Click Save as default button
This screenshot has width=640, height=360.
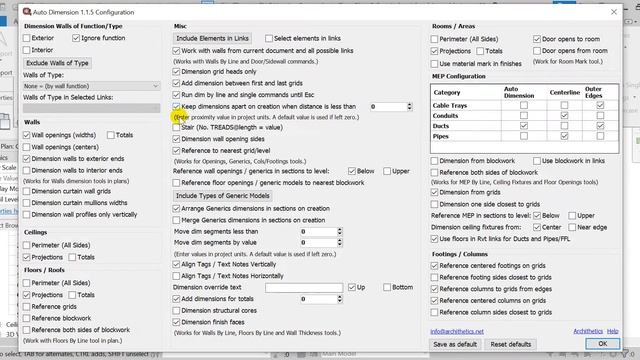(x=455, y=344)
